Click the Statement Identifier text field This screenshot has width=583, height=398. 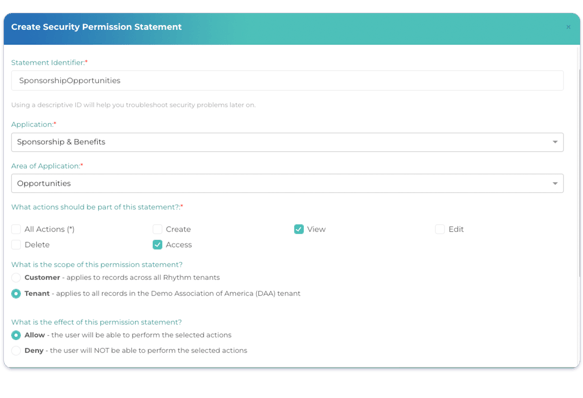point(287,80)
